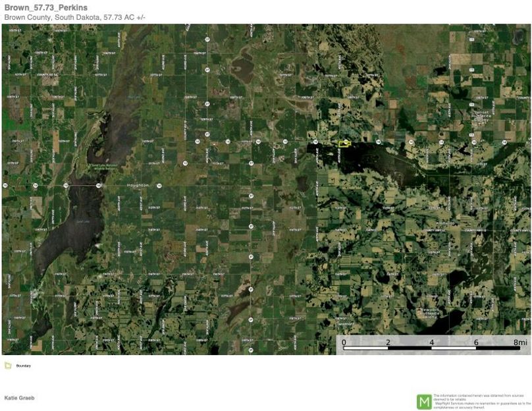Click the yellow parcel boundary outline on map
The height and width of the screenshot is (411, 532).
(344, 144)
